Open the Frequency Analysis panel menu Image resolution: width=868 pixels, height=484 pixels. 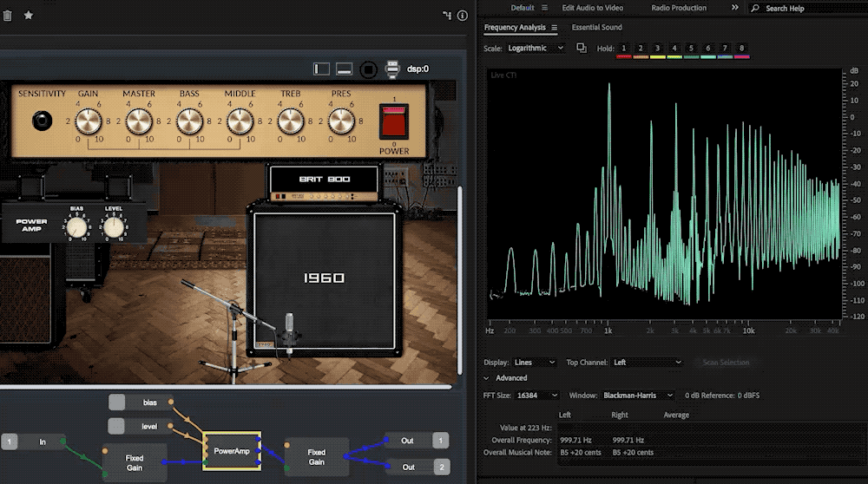tap(554, 28)
